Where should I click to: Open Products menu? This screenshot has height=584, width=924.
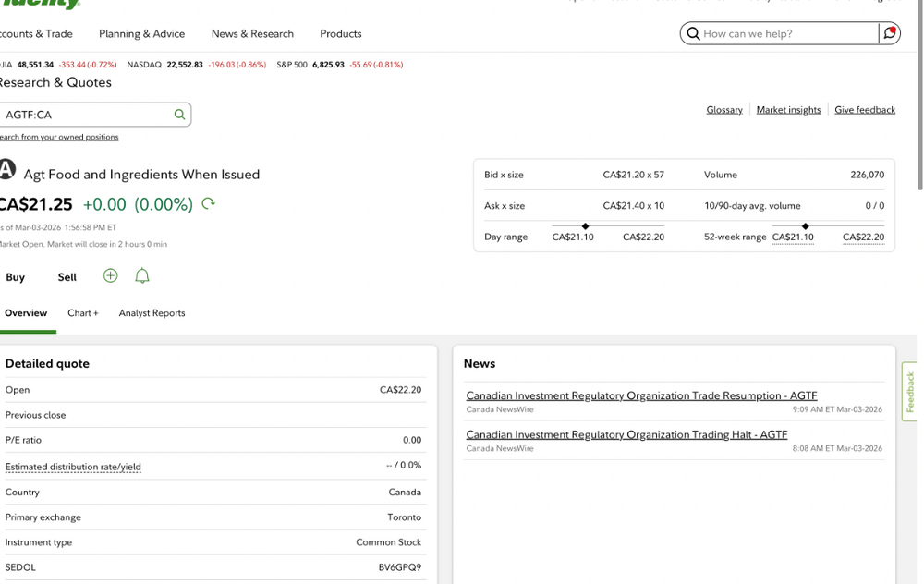click(x=341, y=33)
